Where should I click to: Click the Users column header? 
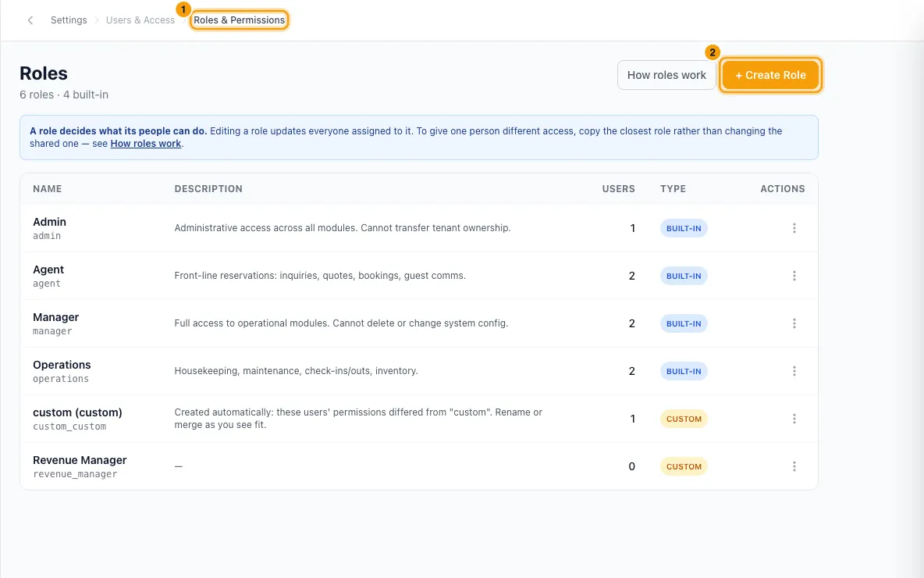click(x=618, y=189)
